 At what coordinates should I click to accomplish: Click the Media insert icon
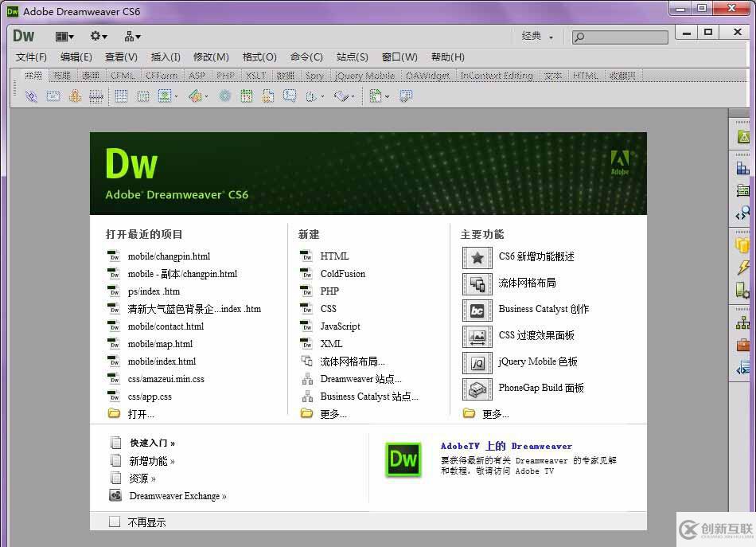(195, 96)
